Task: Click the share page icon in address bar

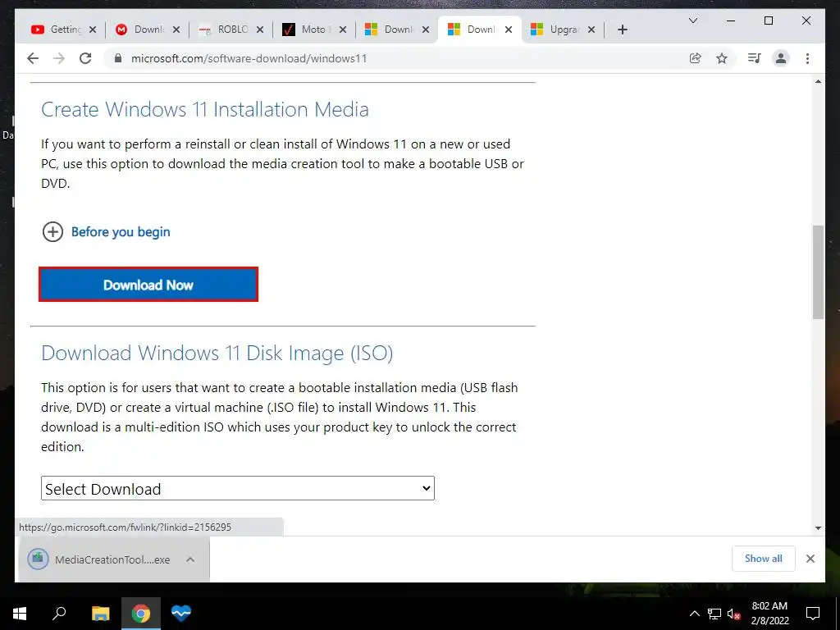Action: click(696, 58)
